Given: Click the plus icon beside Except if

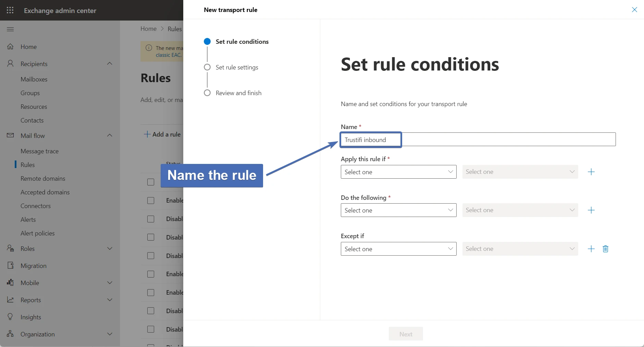Looking at the screenshot, I should tap(591, 249).
